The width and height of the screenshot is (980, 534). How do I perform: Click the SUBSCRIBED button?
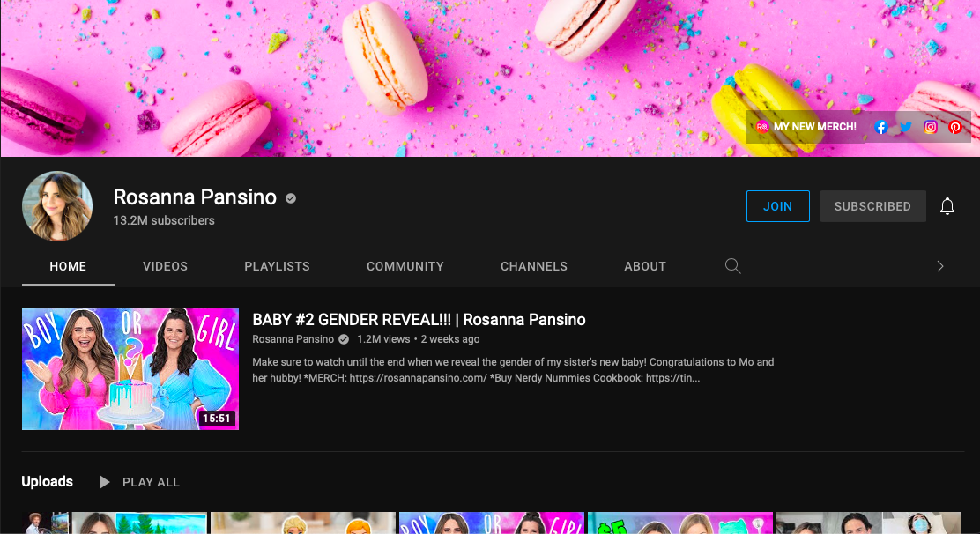click(x=872, y=206)
